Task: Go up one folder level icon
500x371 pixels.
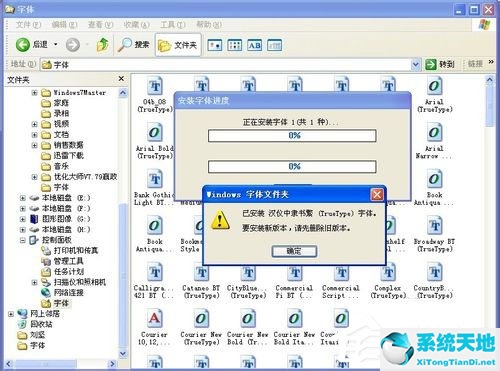Action: [103, 44]
